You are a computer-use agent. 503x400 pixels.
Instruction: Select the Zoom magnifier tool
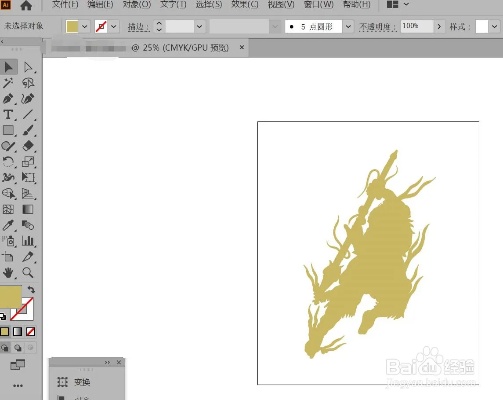[28, 273]
